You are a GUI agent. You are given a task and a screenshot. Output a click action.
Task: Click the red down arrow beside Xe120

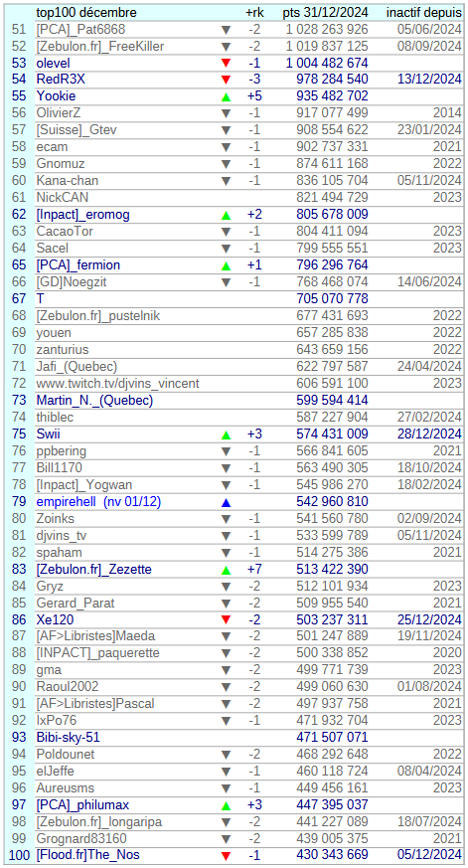[x=226, y=620]
